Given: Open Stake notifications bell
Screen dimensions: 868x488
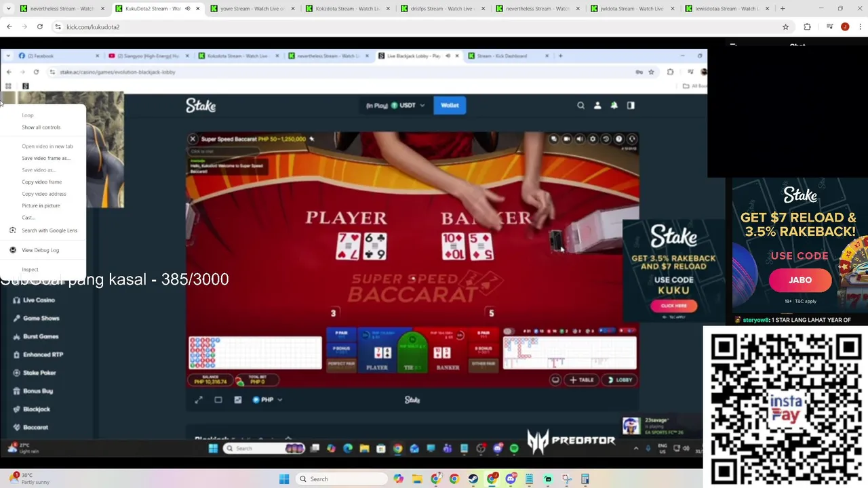Looking at the screenshot, I should coord(614,105).
